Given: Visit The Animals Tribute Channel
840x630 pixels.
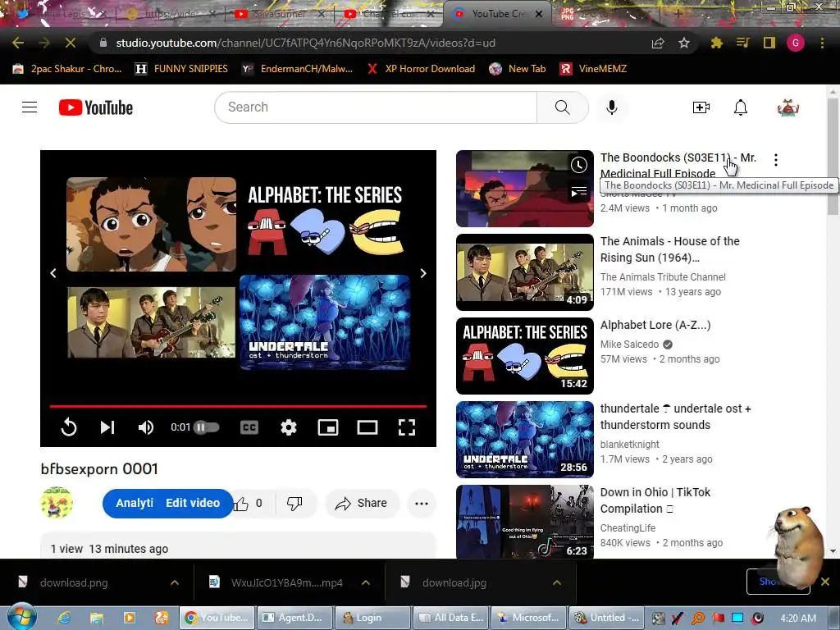Looking at the screenshot, I should pos(663,277).
